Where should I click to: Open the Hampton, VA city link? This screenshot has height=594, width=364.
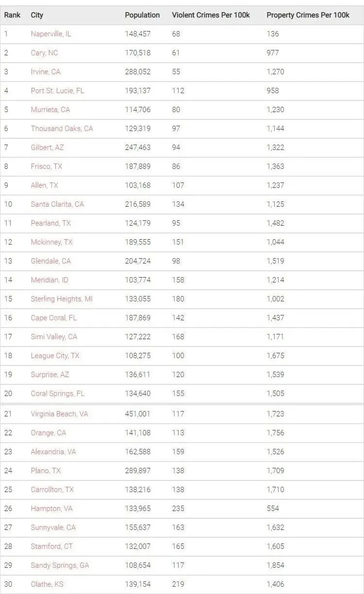(x=51, y=509)
